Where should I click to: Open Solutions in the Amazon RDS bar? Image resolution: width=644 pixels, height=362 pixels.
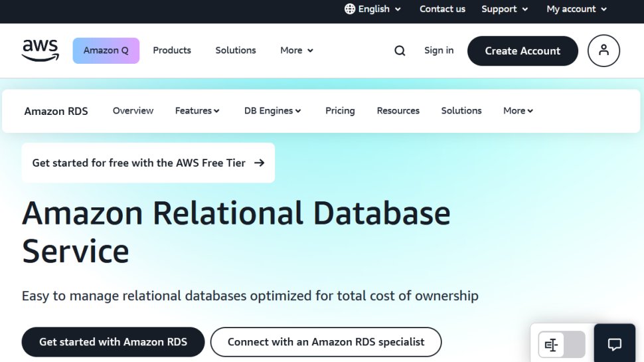point(461,111)
